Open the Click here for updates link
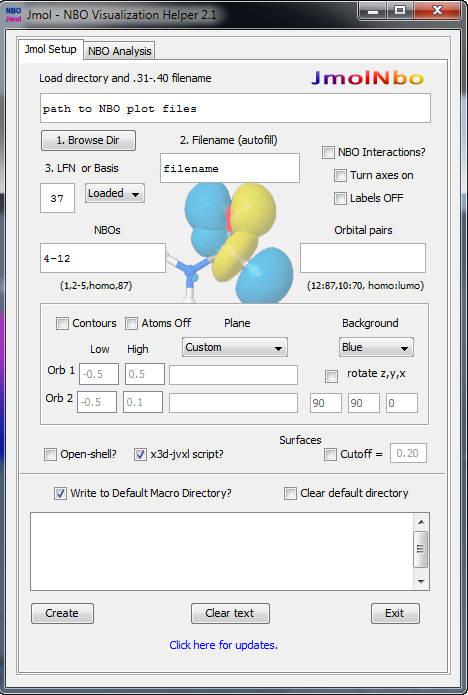Screen dimensions: 468x695 click(x=223, y=645)
